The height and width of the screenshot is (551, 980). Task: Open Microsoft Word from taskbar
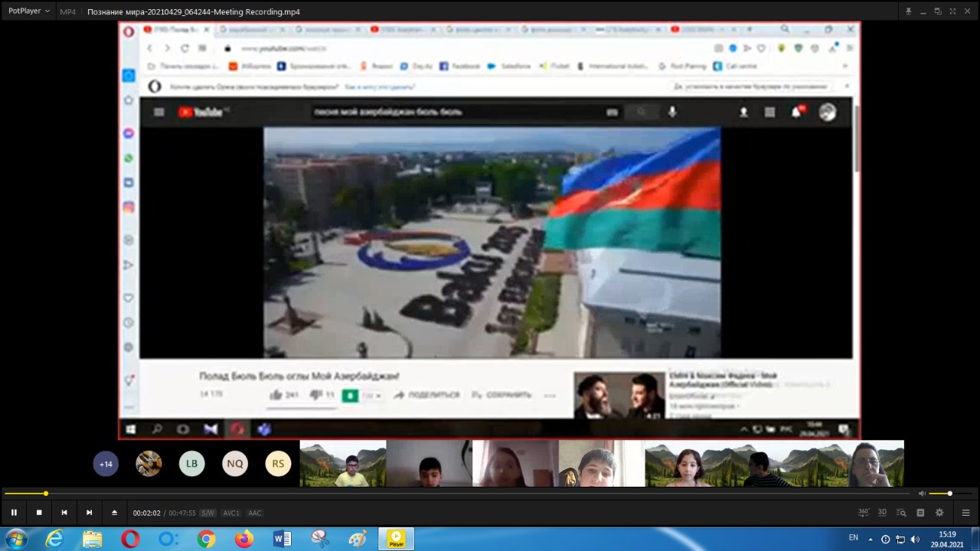pos(282,540)
